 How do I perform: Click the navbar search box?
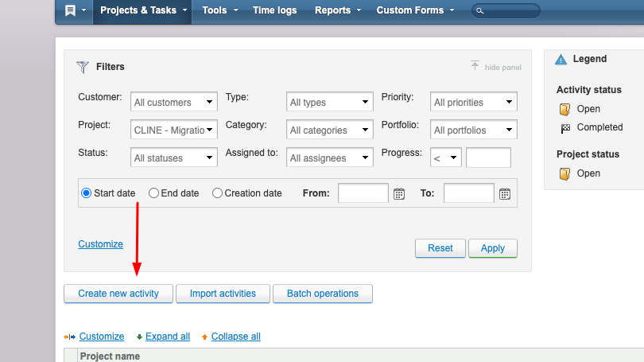pyautogui.click(x=506, y=10)
